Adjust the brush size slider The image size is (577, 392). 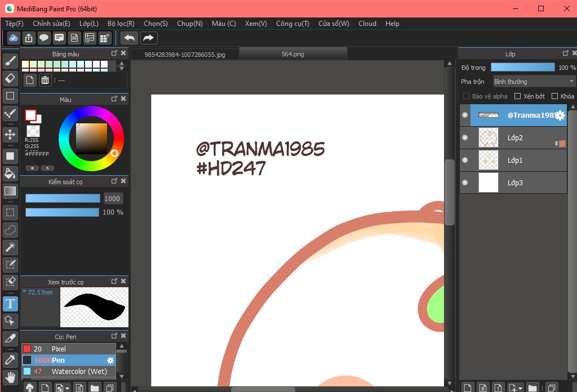click(x=63, y=199)
